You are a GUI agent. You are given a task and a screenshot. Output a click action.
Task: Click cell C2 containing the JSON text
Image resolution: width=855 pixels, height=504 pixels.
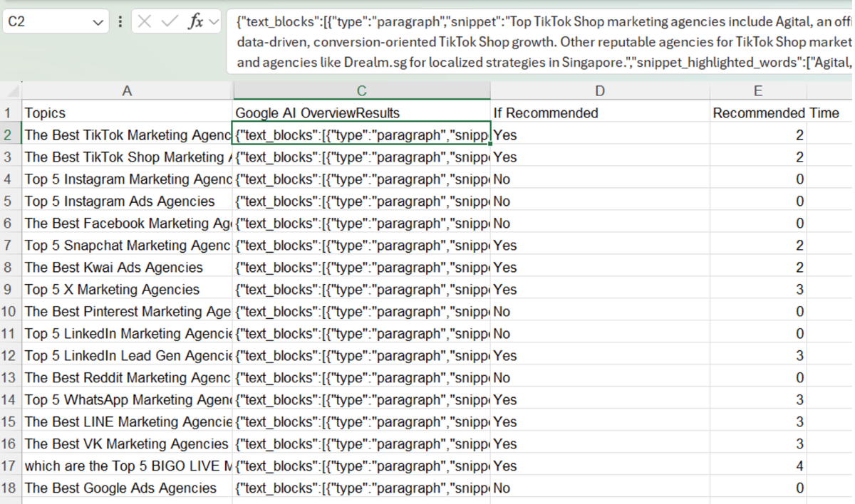click(x=361, y=135)
